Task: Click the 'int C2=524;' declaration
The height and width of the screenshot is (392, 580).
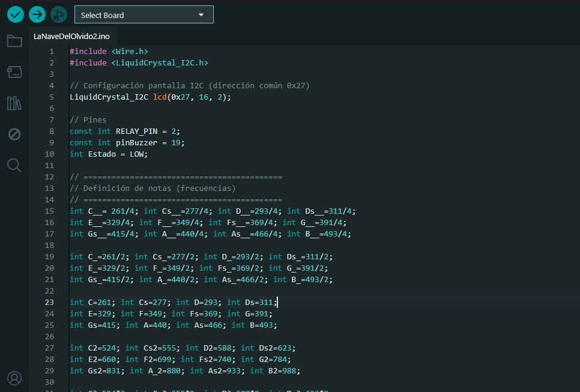Action: click(95, 348)
